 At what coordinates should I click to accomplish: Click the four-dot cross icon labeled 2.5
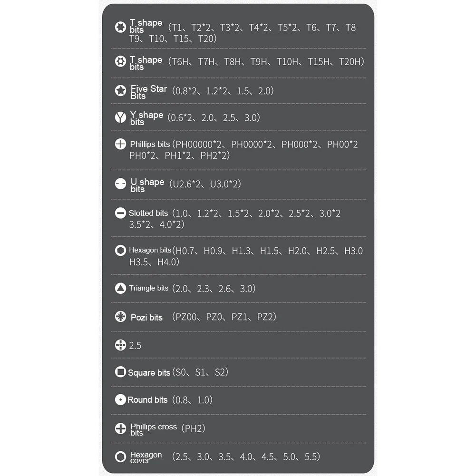pyautogui.click(x=120, y=345)
